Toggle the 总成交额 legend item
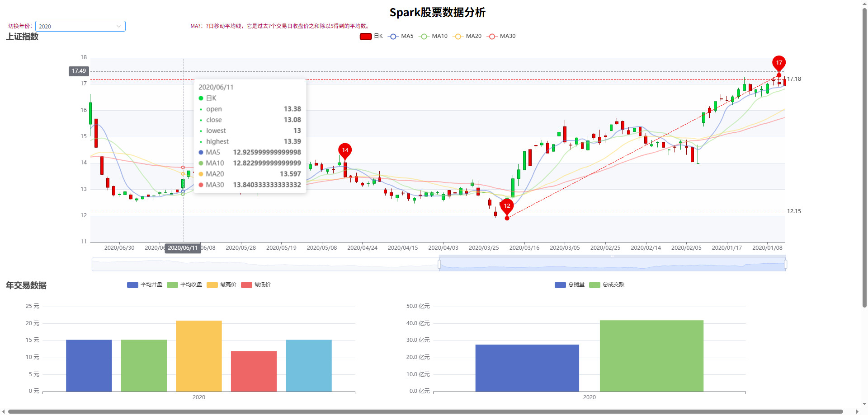 607,284
